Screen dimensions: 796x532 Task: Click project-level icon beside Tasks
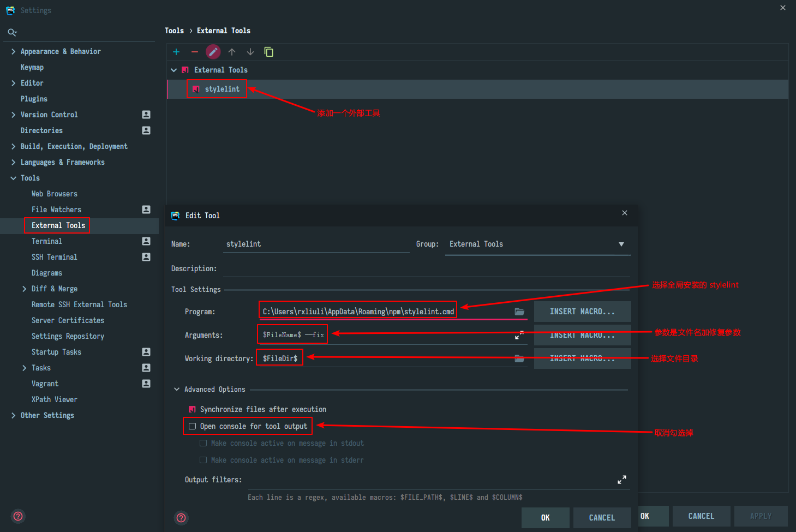(x=146, y=368)
